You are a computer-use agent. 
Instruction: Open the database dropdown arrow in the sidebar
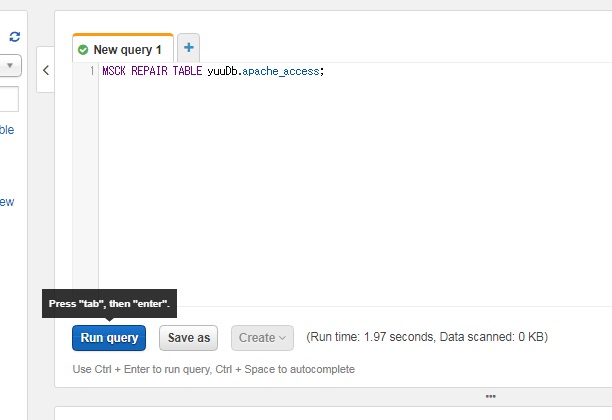pos(10,65)
